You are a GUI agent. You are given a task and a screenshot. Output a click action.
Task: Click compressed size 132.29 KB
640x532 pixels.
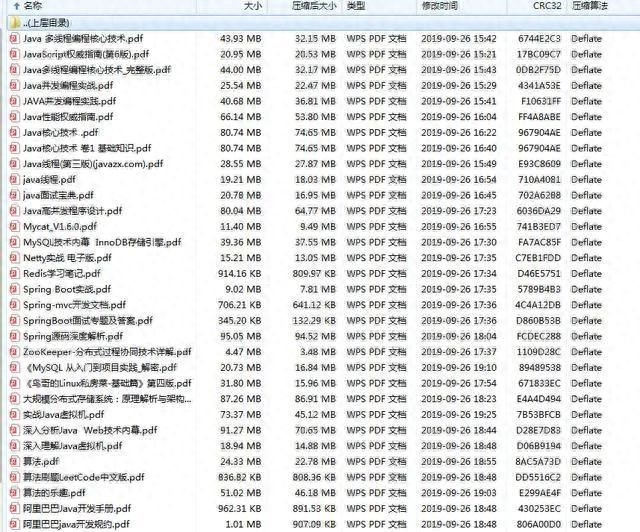tap(314, 321)
